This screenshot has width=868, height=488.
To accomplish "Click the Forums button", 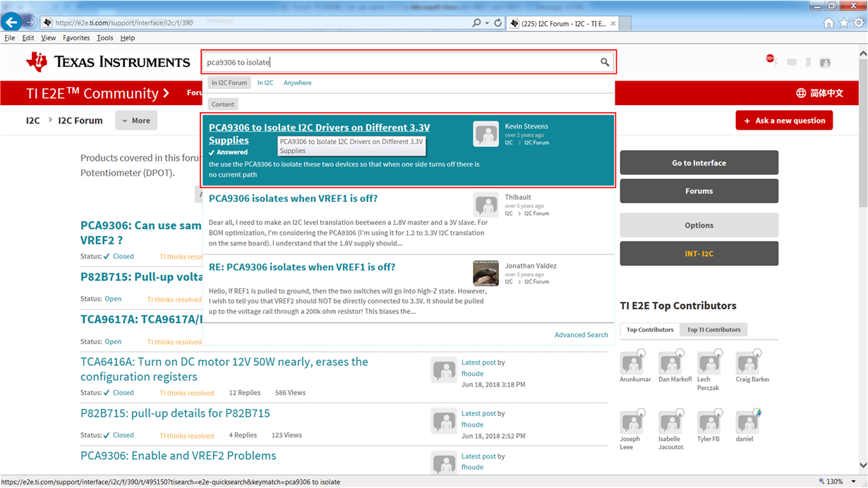I will tap(699, 191).
